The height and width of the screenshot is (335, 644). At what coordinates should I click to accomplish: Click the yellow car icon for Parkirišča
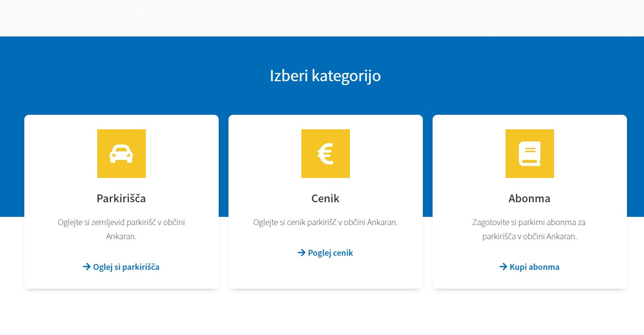tap(122, 154)
